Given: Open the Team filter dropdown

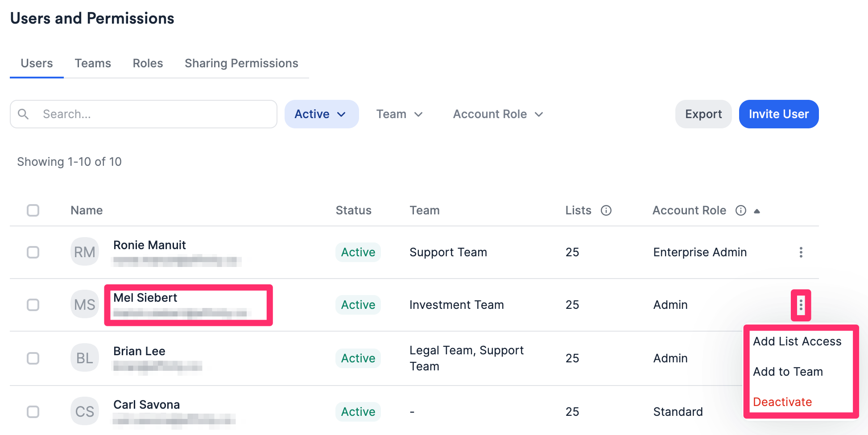Looking at the screenshot, I should point(399,114).
